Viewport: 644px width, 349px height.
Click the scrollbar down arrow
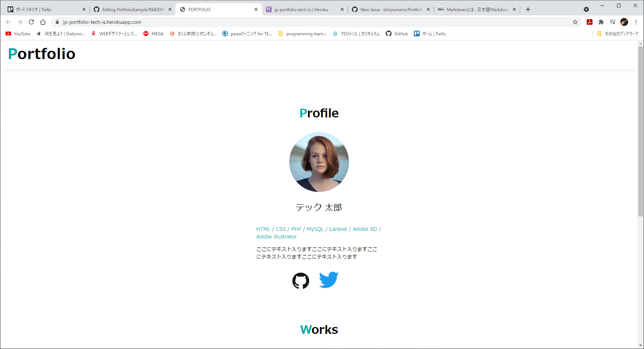640,346
